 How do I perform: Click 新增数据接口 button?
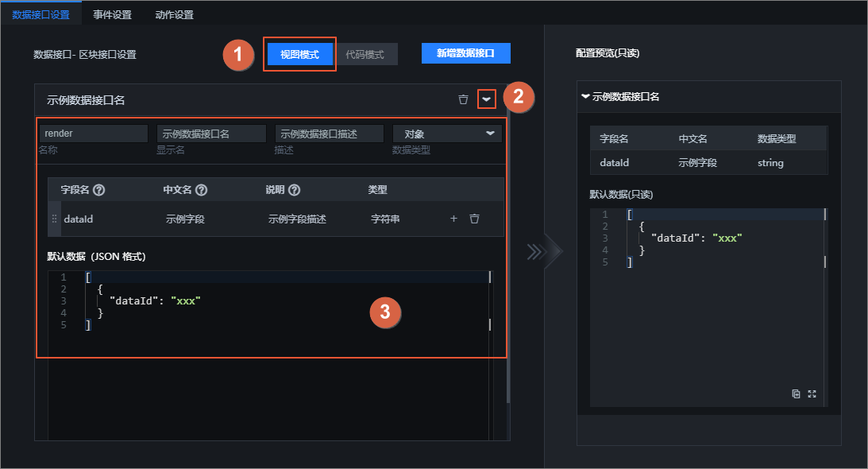465,53
